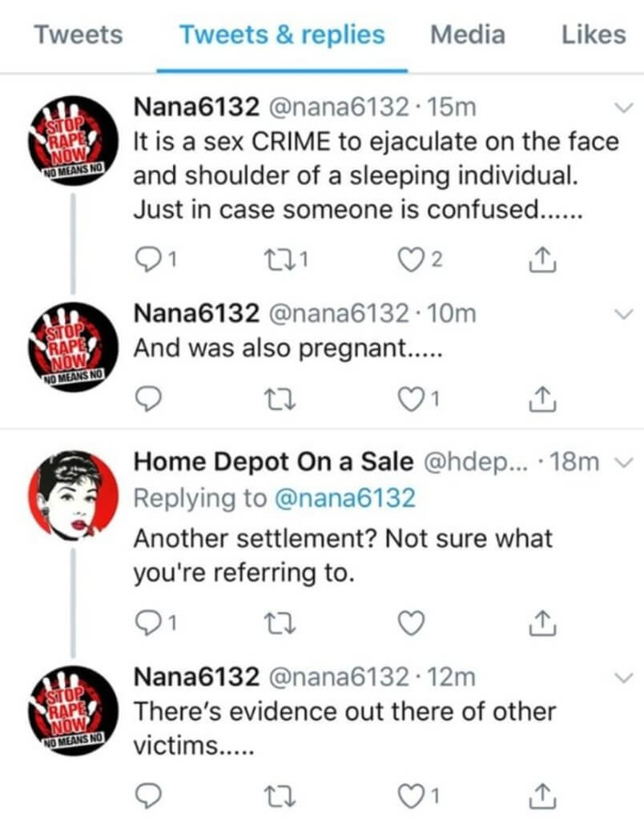
Task: Like the 'other victims' tweet
Action: tap(410, 795)
